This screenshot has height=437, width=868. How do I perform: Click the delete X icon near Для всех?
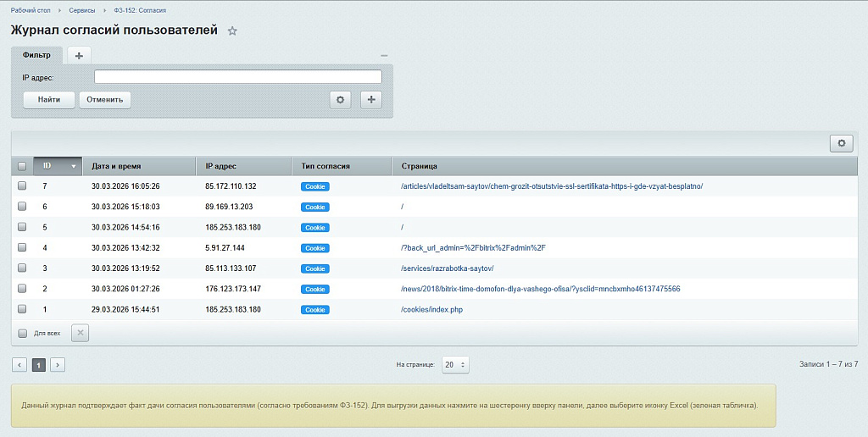tap(81, 333)
